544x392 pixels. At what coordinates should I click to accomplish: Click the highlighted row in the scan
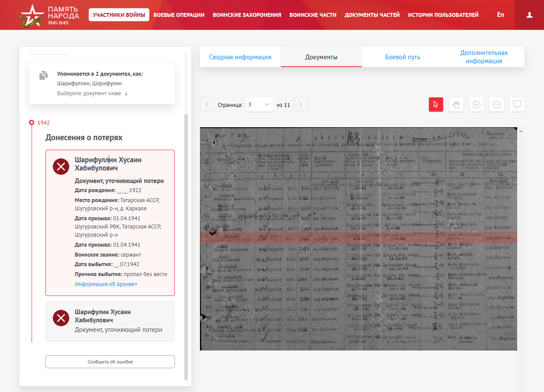358,237
